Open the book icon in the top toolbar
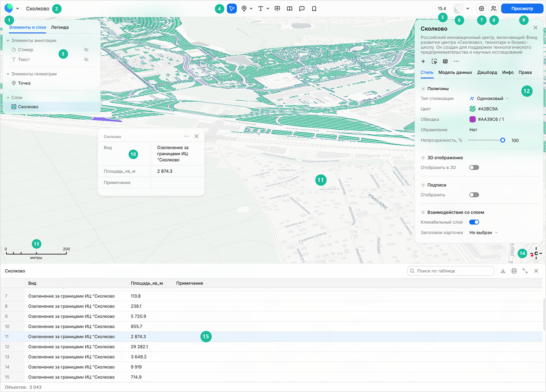546x392 pixels. pyautogui.click(x=289, y=8)
